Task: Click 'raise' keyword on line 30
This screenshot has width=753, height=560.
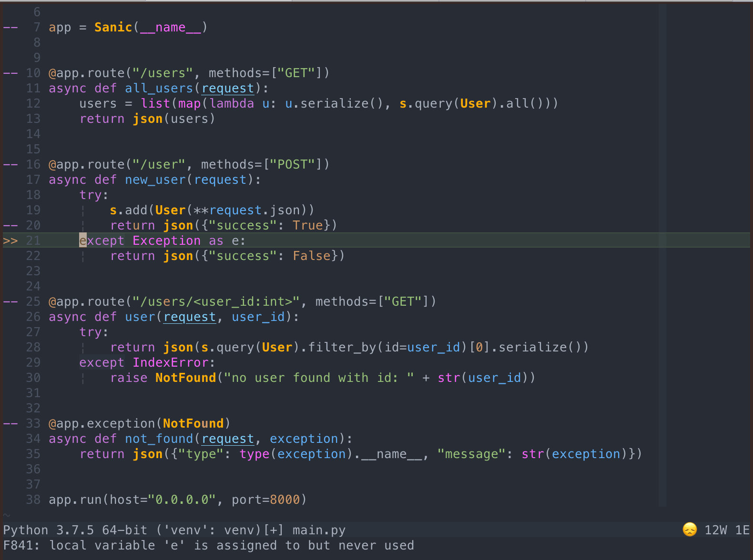Action: pyautogui.click(x=129, y=378)
